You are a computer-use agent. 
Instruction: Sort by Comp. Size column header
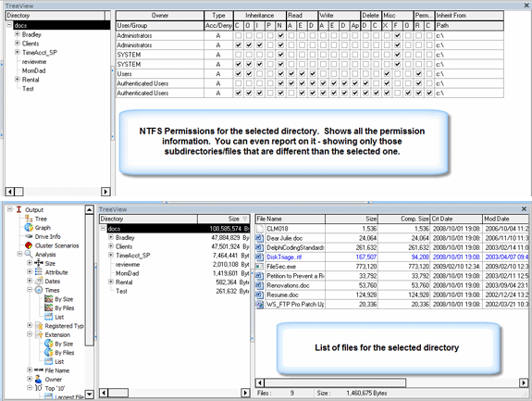pyautogui.click(x=403, y=219)
